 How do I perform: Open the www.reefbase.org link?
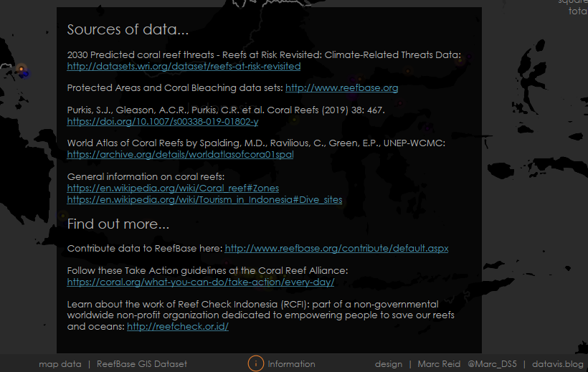click(x=341, y=88)
